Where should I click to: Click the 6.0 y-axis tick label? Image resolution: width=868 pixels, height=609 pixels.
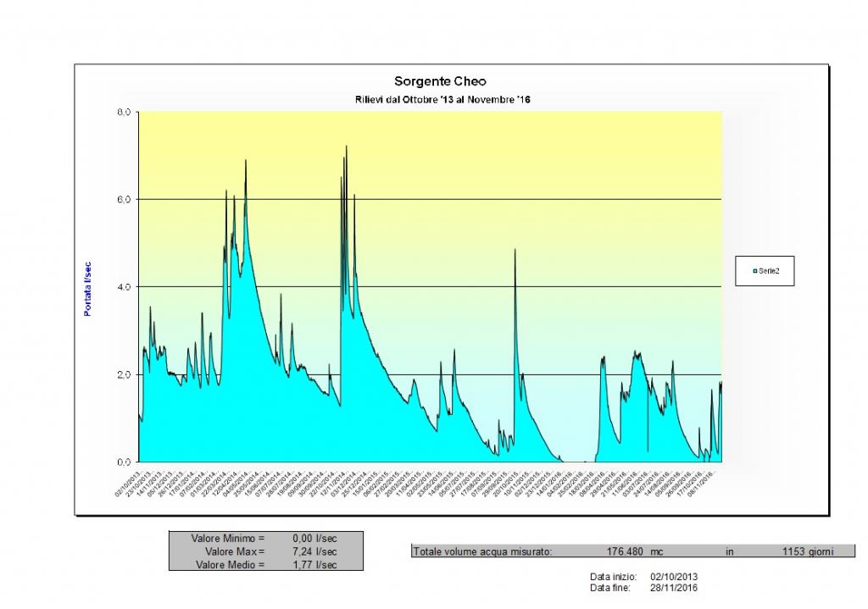(123, 199)
